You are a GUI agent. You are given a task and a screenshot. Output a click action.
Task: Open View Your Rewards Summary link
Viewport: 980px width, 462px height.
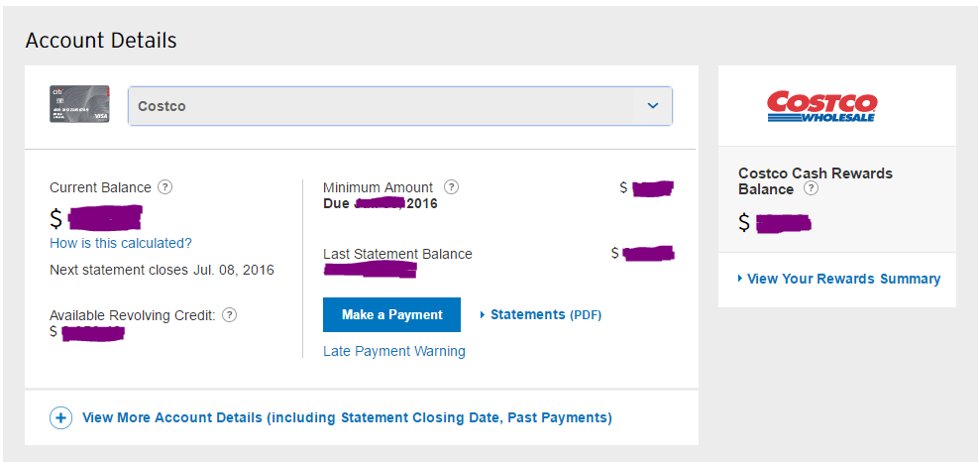843,279
